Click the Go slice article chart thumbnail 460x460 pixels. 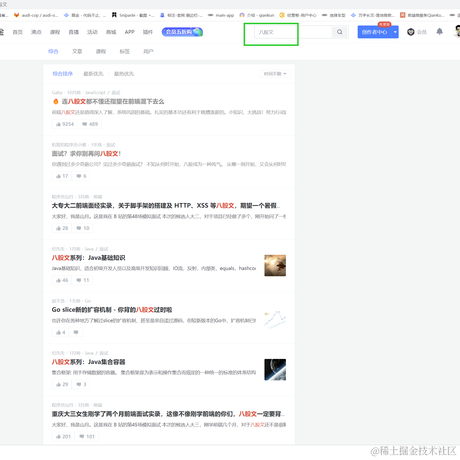click(x=275, y=319)
